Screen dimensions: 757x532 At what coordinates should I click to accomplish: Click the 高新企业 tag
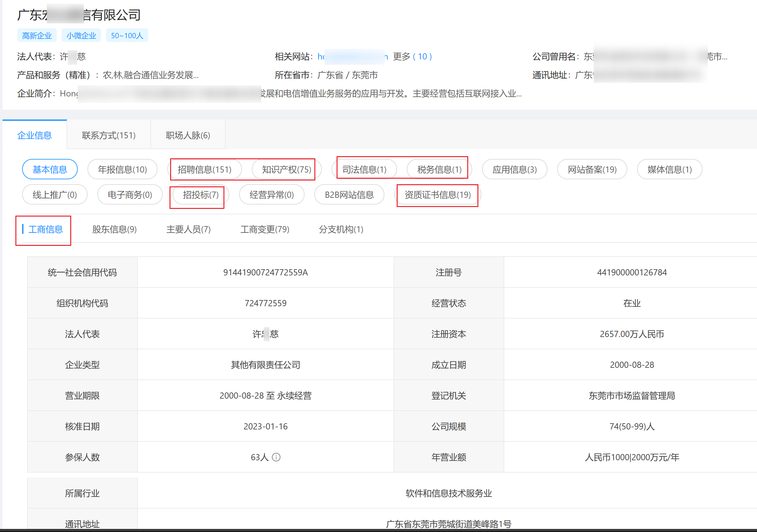(x=37, y=36)
